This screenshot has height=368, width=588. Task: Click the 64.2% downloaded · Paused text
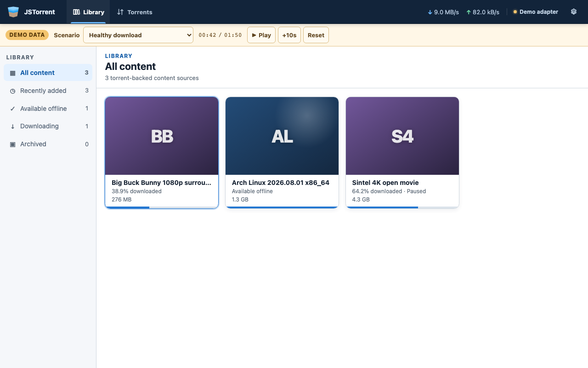tap(389, 191)
